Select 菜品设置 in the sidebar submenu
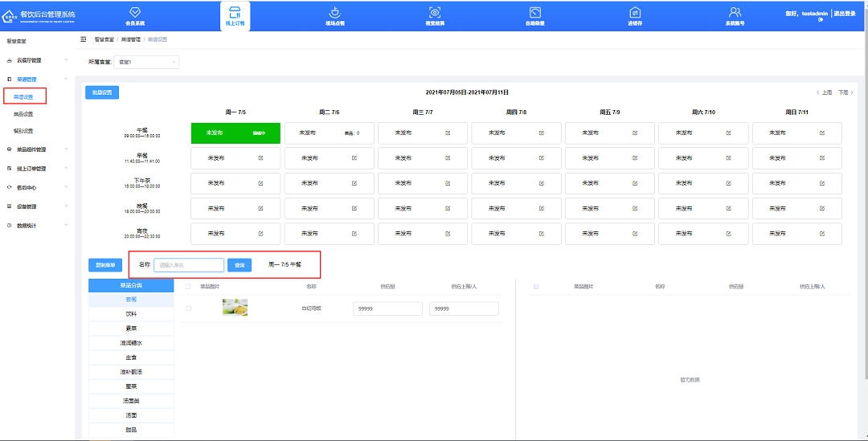 tap(23, 114)
